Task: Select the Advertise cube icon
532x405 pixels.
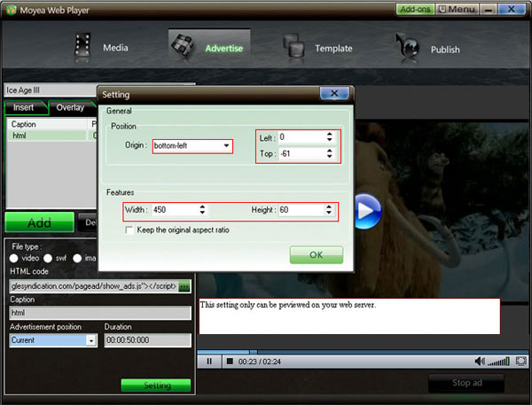Action: point(182,45)
